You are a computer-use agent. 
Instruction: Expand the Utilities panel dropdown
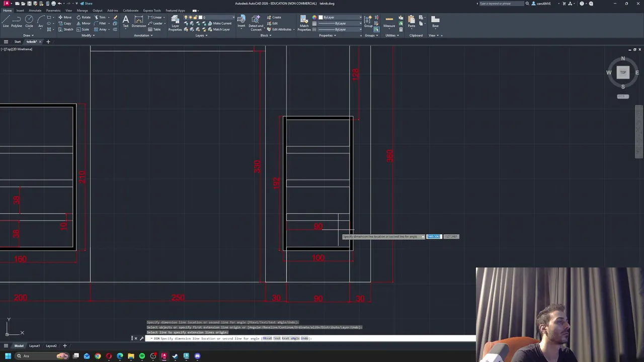click(x=391, y=35)
